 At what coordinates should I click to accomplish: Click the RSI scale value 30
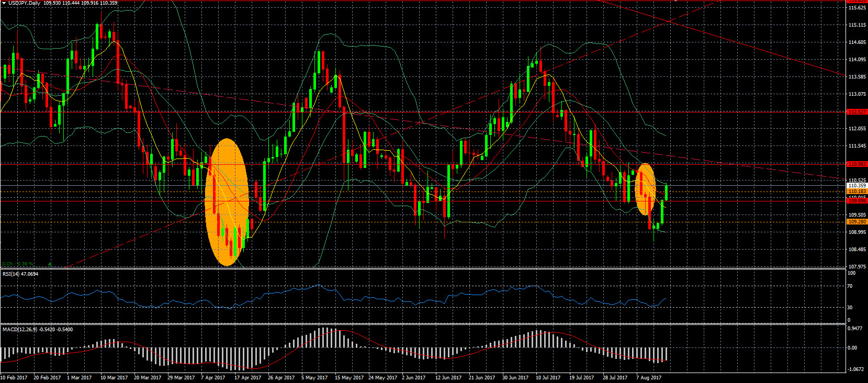(850, 307)
